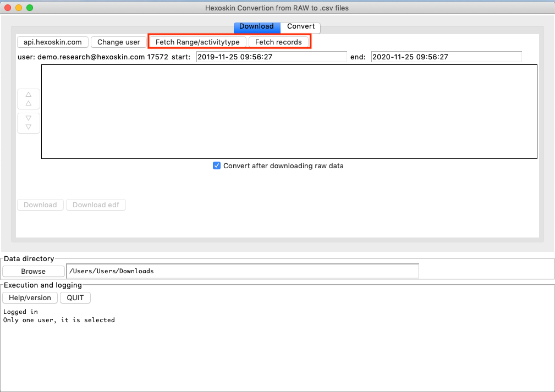The image size is (555, 392).
Task: Click the Fetch records button
Action: point(278,42)
